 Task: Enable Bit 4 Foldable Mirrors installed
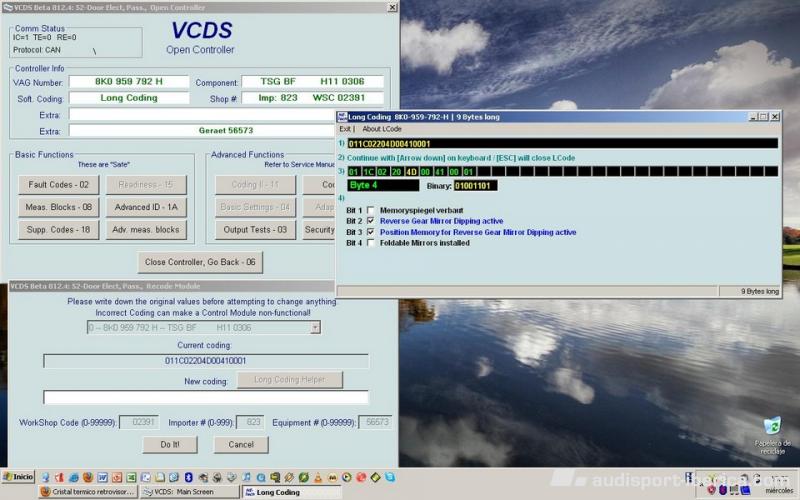point(371,243)
